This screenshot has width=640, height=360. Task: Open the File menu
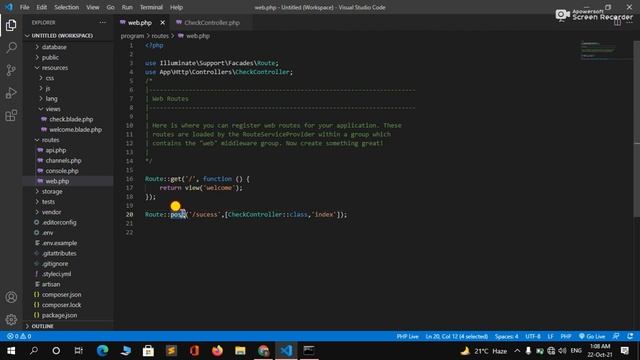[x=24, y=7]
